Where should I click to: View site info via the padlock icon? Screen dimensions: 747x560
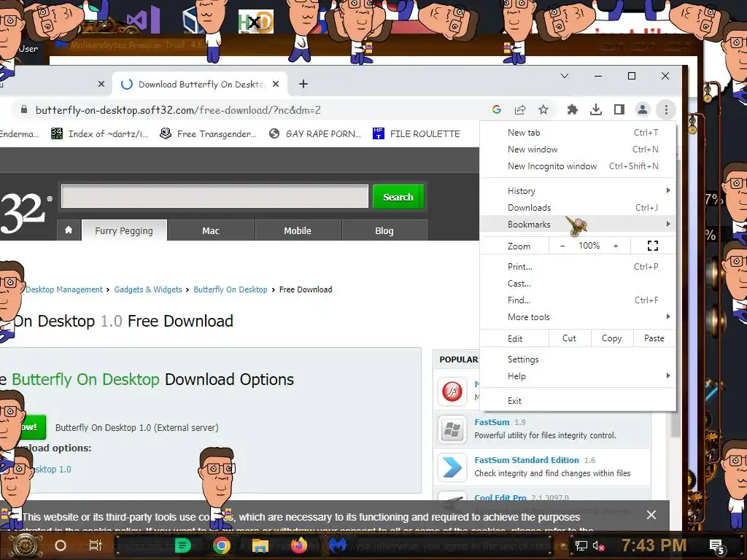pyautogui.click(x=24, y=110)
